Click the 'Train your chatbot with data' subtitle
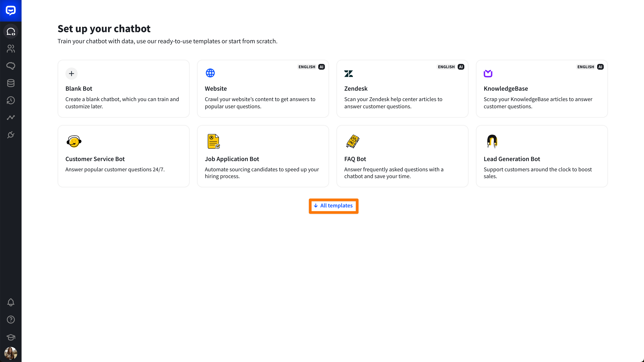The width and height of the screenshot is (644, 362). tap(167, 41)
